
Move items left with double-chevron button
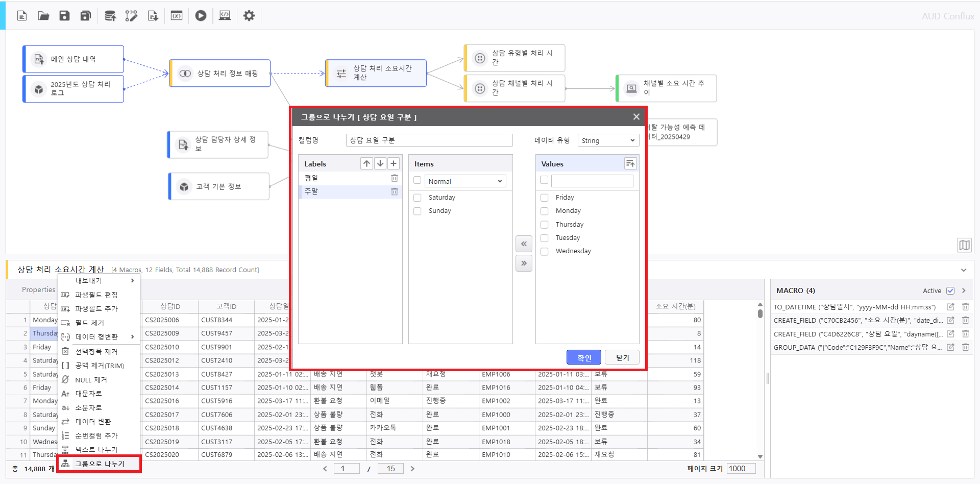coord(524,244)
